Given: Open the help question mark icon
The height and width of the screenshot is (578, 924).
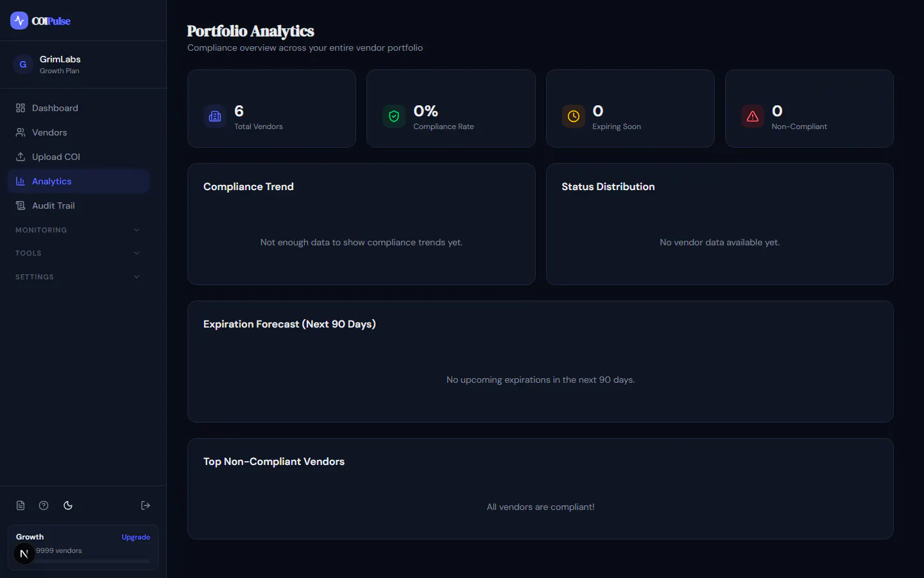Looking at the screenshot, I should [x=44, y=505].
